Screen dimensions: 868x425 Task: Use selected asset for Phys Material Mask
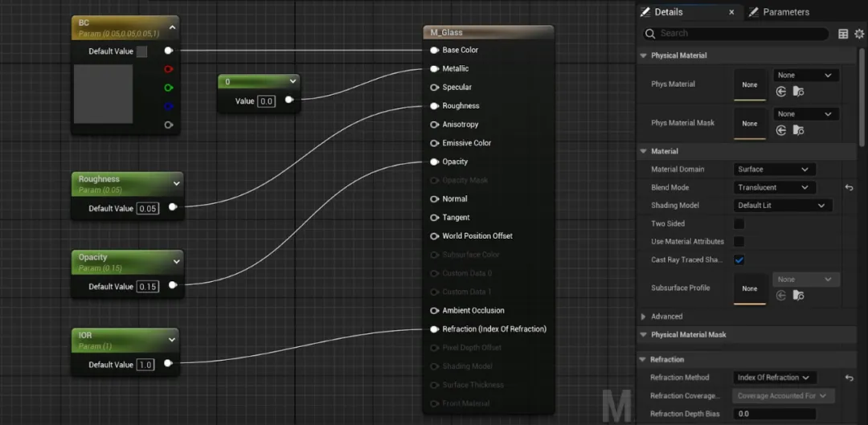point(781,131)
